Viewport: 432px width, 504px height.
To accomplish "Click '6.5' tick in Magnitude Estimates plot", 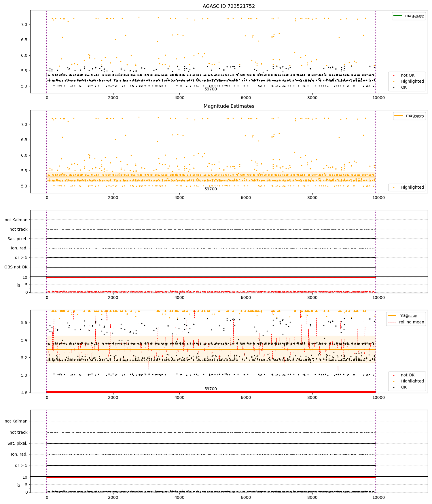I will click(24, 140).
